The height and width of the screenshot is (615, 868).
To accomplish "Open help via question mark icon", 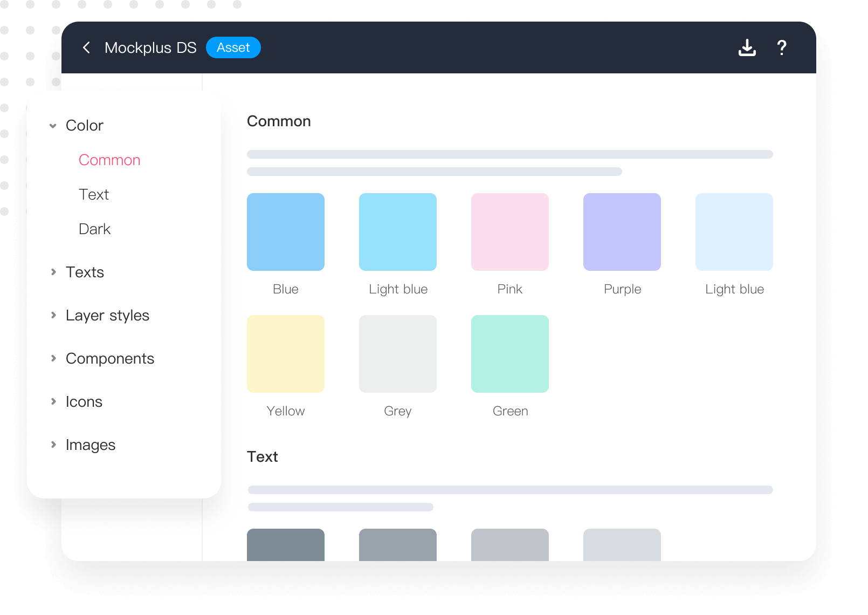I will 781,47.
